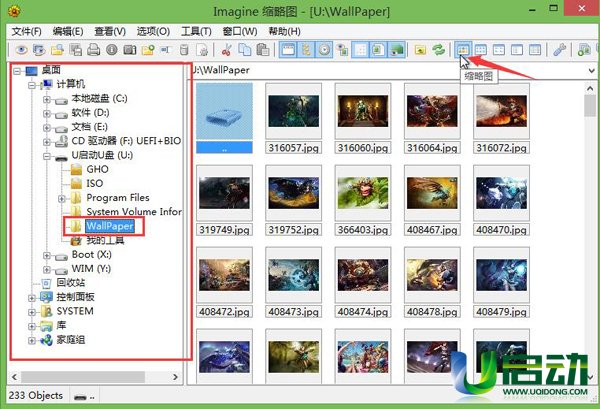This screenshot has width=600, height=409.
Task: Click the open folder toolbar icon
Action: tap(57, 50)
